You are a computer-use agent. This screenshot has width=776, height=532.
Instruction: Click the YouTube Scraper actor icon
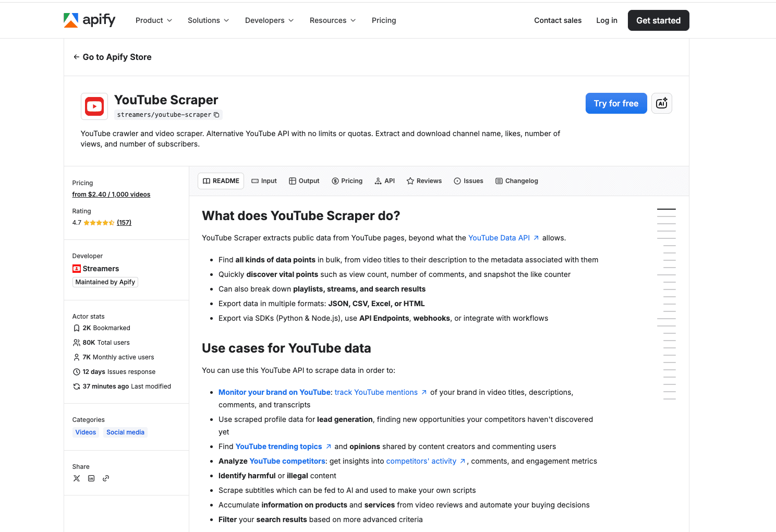point(94,106)
